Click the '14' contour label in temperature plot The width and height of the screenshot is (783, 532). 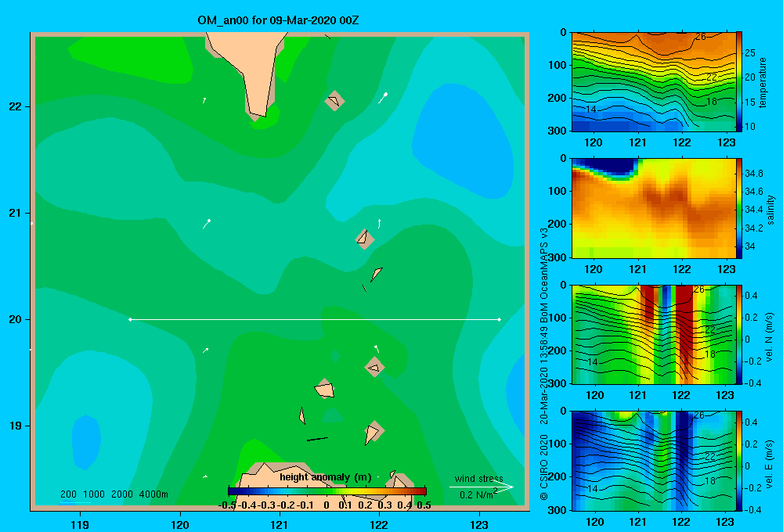point(591,110)
